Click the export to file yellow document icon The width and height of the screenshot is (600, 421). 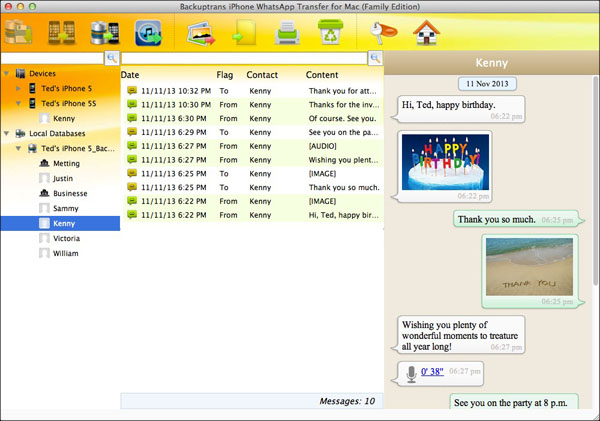(244, 33)
